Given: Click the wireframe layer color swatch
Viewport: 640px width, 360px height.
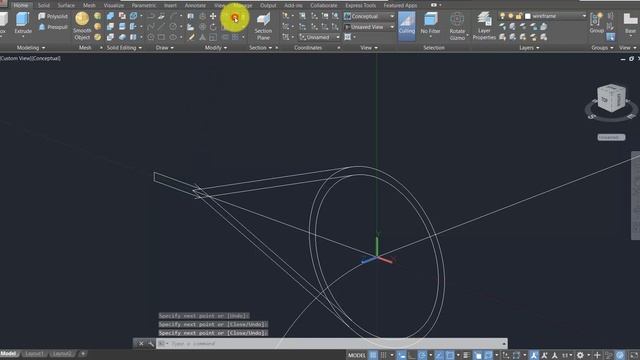Looking at the screenshot, I should pyautogui.click(x=528, y=16).
